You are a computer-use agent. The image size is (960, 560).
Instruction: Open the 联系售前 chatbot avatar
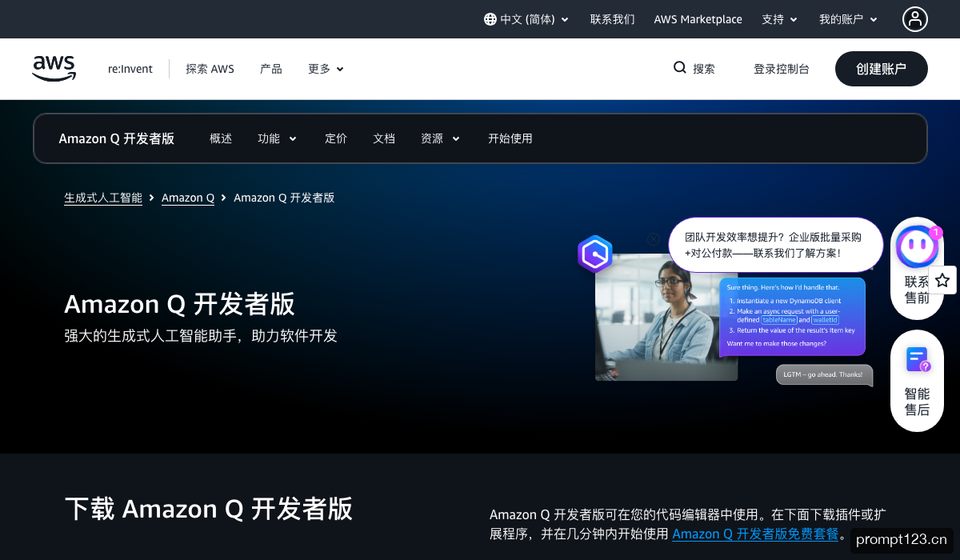[x=917, y=247]
